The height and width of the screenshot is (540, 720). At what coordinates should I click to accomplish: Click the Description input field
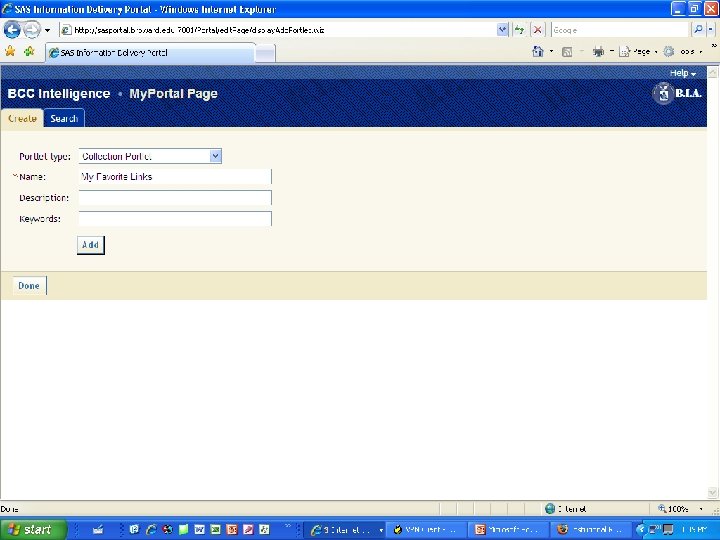(x=175, y=198)
